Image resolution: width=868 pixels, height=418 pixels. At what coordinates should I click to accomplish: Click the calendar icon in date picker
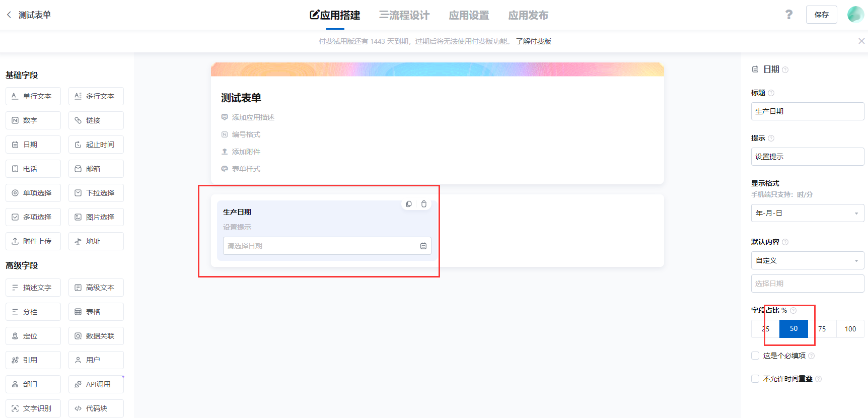coord(423,246)
